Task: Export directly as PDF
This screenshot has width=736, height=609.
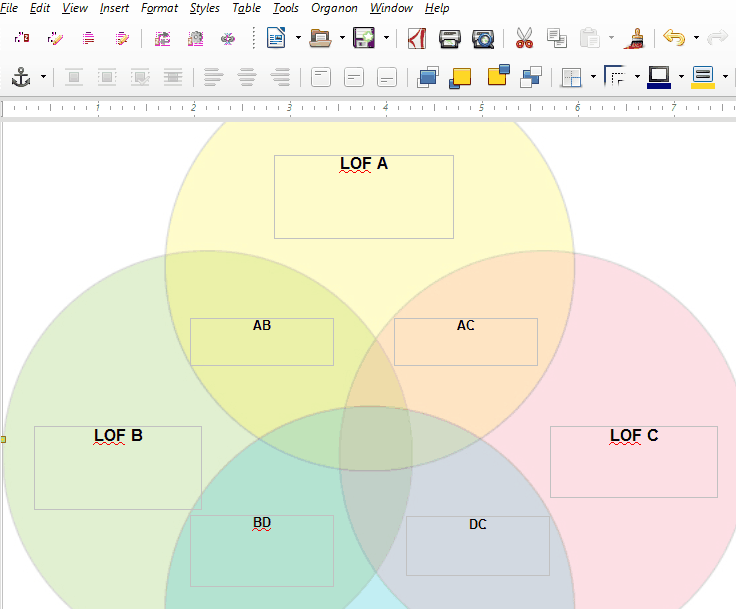Action: tap(417, 38)
